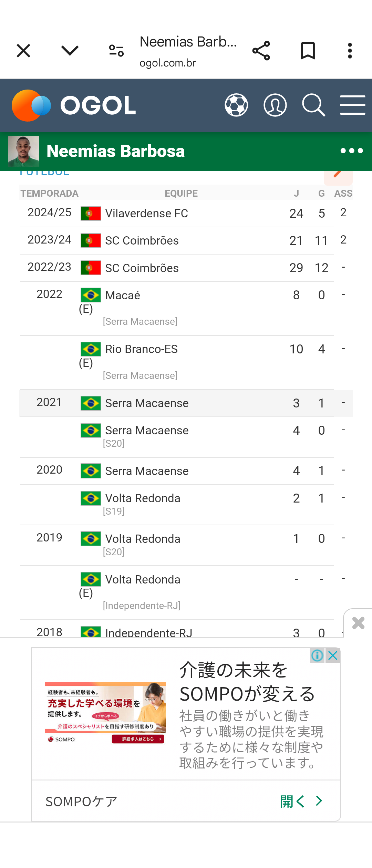Open the user account icon
This screenshot has height=868, width=372.
point(275,105)
